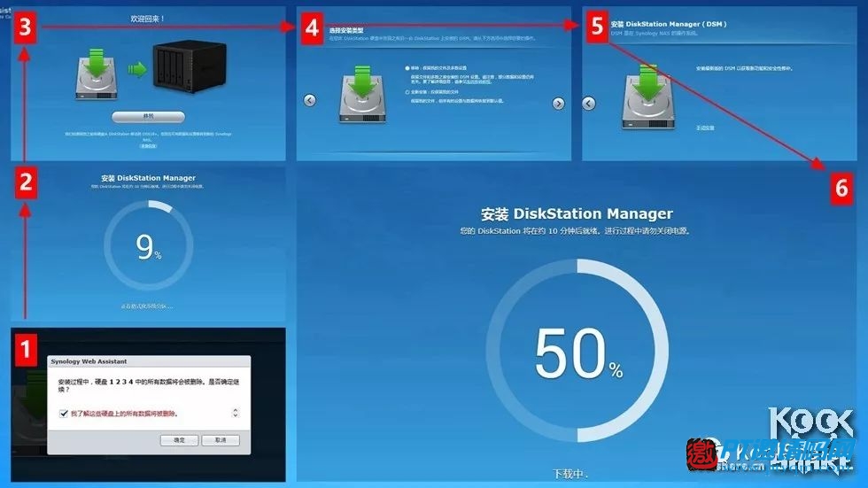Viewport: 868px width, 488px height.
Task: Tick the data deletion acknowledgment checkbox
Action: (x=64, y=414)
